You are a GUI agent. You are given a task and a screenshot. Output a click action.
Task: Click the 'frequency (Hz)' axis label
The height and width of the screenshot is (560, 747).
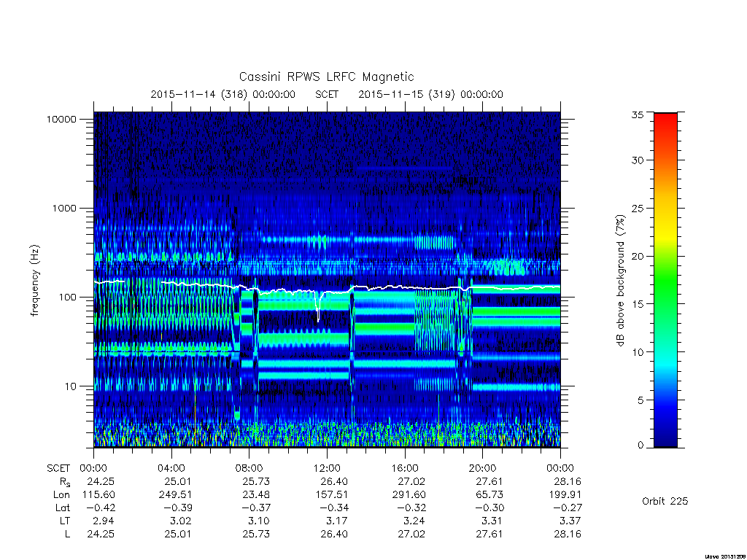(x=35, y=280)
